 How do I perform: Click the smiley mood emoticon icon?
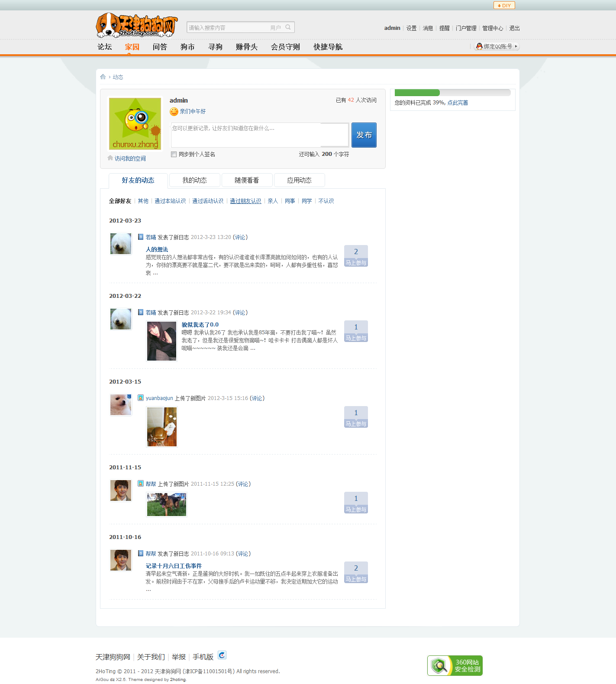coord(174,112)
